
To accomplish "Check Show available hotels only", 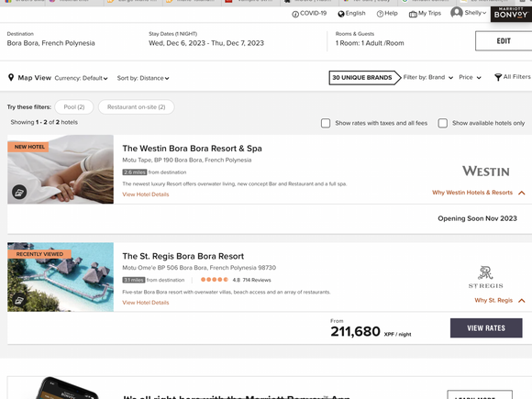I will 442,123.
